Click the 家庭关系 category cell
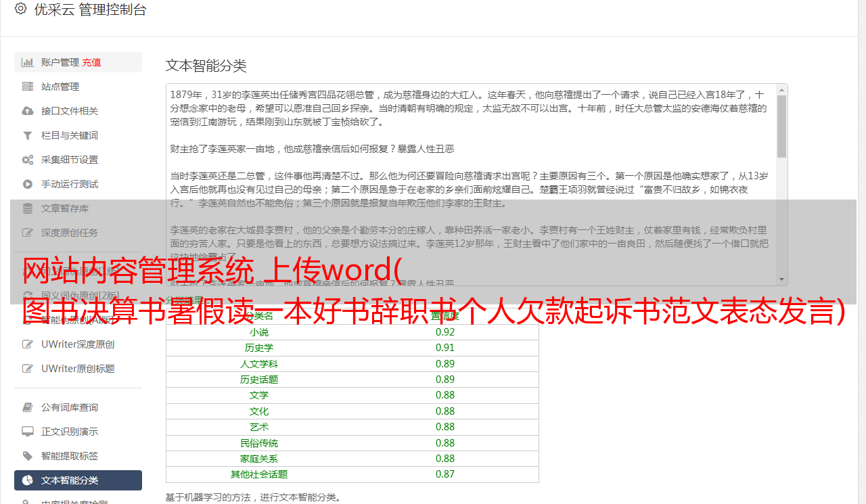This screenshot has height=504, width=866. coord(259,459)
